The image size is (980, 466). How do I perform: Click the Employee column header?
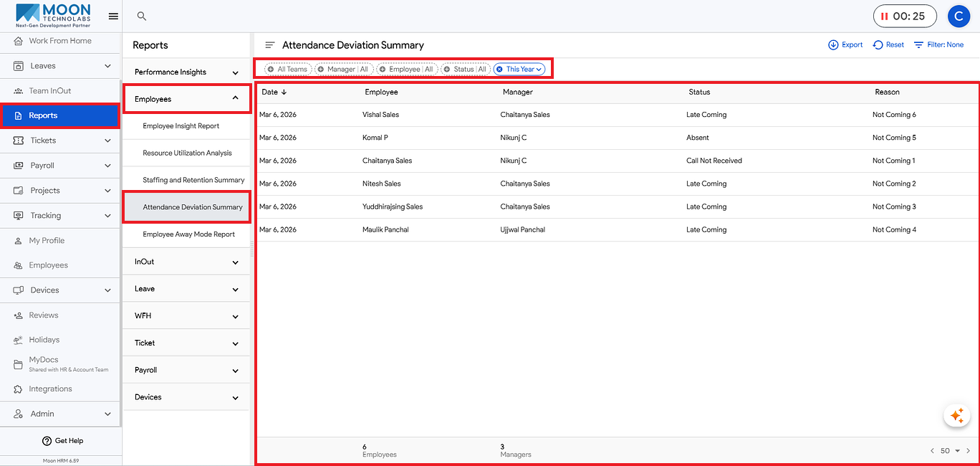(x=381, y=92)
